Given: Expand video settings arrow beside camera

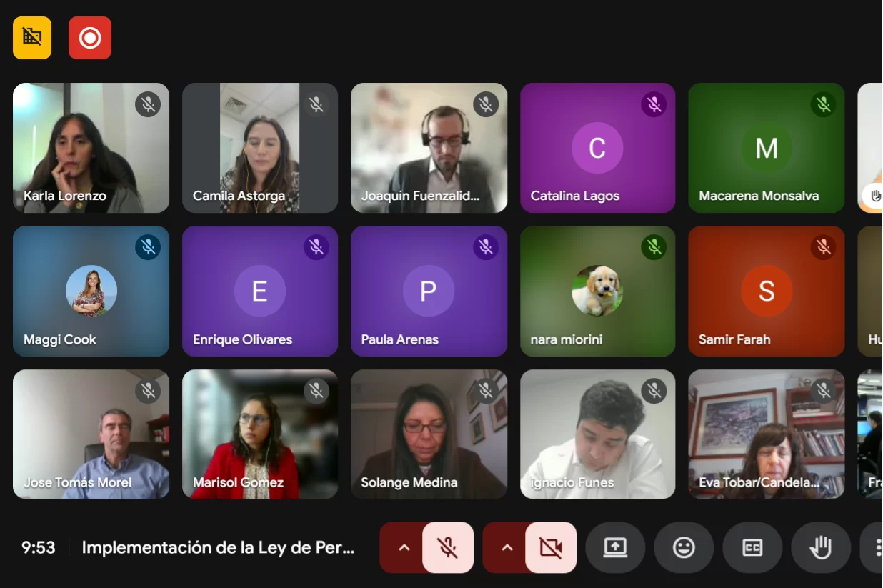Looking at the screenshot, I should (x=507, y=547).
